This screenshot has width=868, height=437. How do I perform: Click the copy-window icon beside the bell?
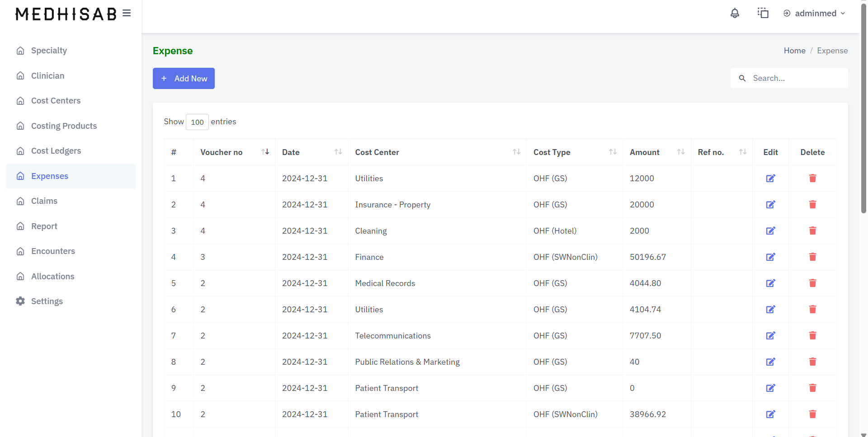(x=763, y=13)
